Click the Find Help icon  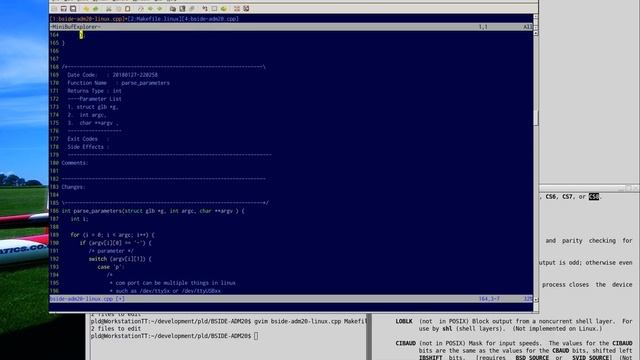pos(246,9)
